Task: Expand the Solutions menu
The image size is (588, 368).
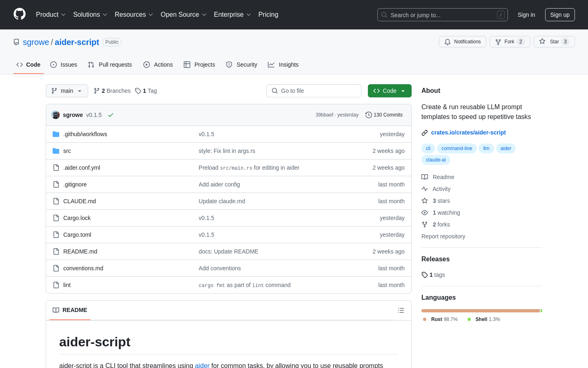Action: pos(90,15)
